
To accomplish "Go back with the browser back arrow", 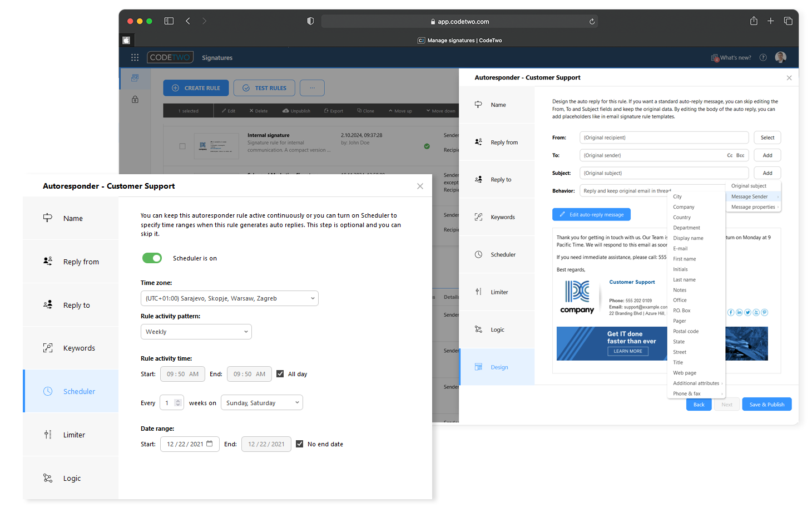I will tap(188, 21).
